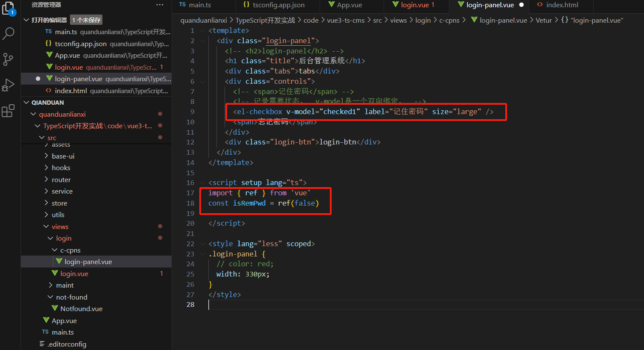Screen dimensions: 644x350
Task: Click breadcrumb 'c-cpns'
Action: 449,20
